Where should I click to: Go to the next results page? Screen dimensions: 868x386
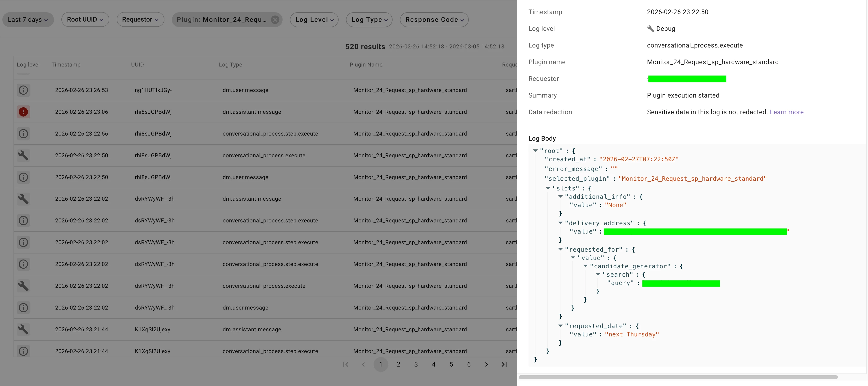click(x=487, y=364)
